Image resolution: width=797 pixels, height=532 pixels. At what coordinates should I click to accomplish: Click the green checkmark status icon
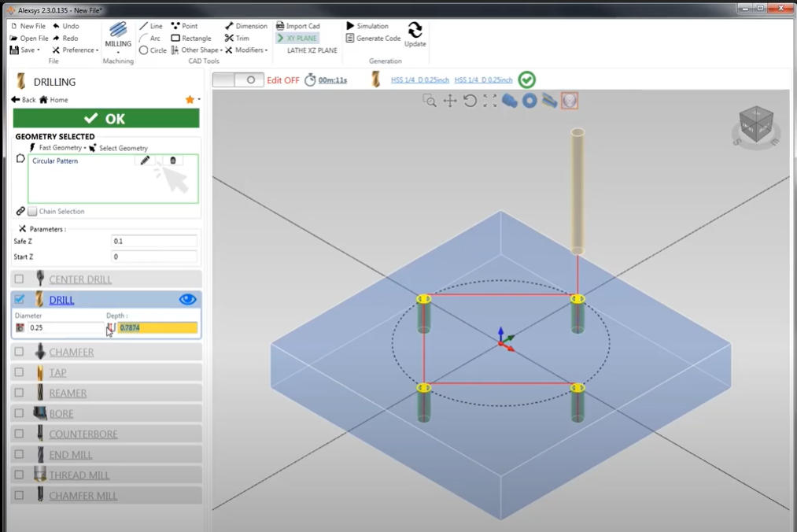pos(527,79)
